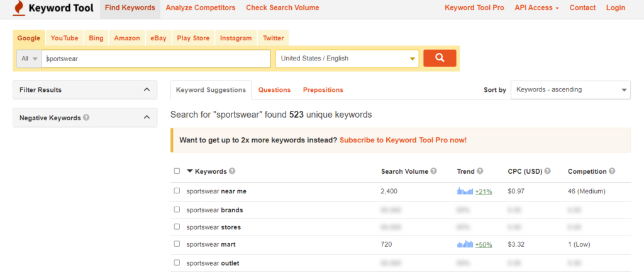
Task: Click the 2,400 search volume value
Action: [389, 191]
